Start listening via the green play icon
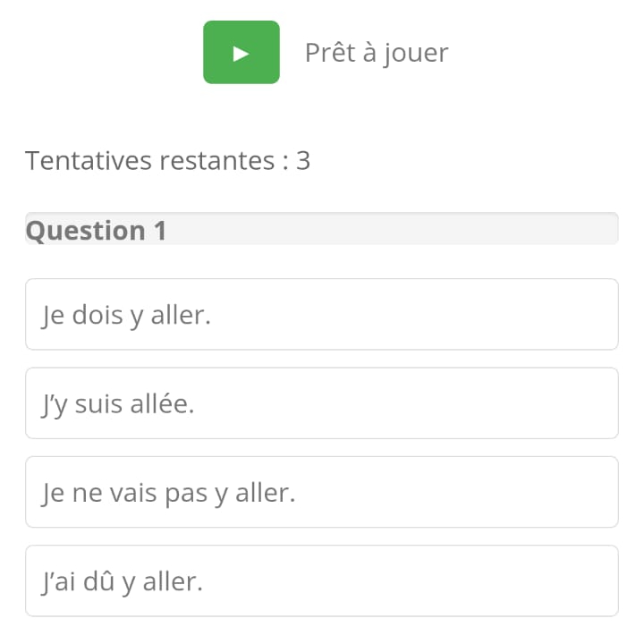644x644 pixels. pyautogui.click(x=241, y=53)
